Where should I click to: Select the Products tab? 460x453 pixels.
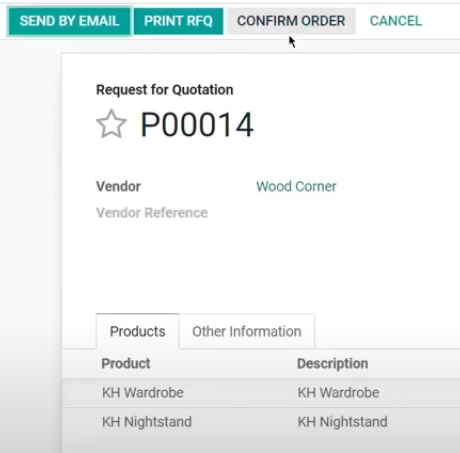[x=137, y=331]
